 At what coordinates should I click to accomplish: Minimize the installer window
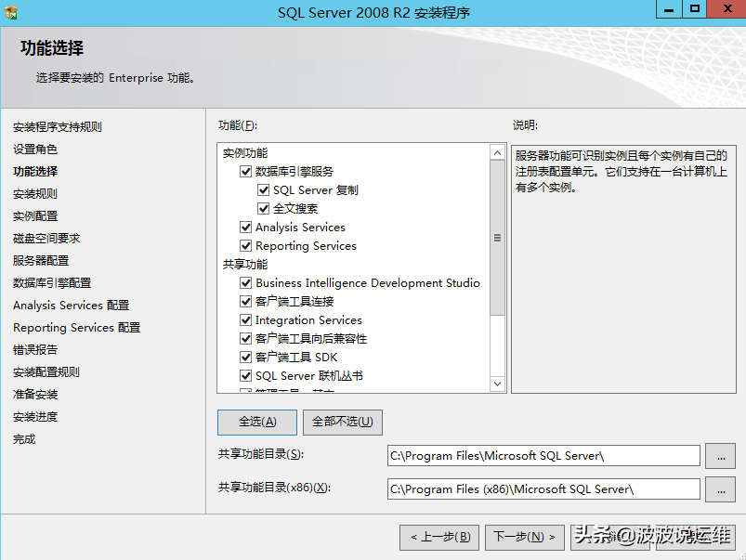pyautogui.click(x=669, y=9)
